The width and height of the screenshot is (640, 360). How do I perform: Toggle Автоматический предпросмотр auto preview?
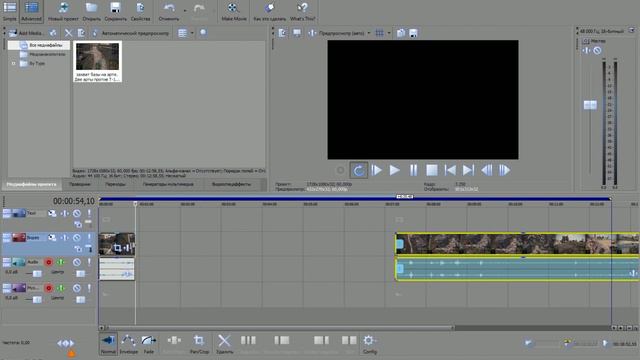(x=130, y=33)
